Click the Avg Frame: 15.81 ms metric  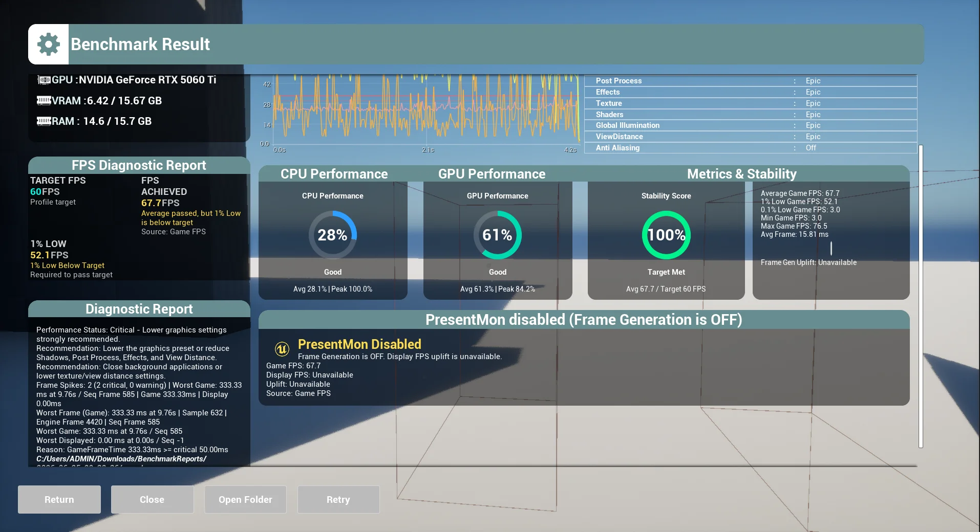[x=795, y=234]
